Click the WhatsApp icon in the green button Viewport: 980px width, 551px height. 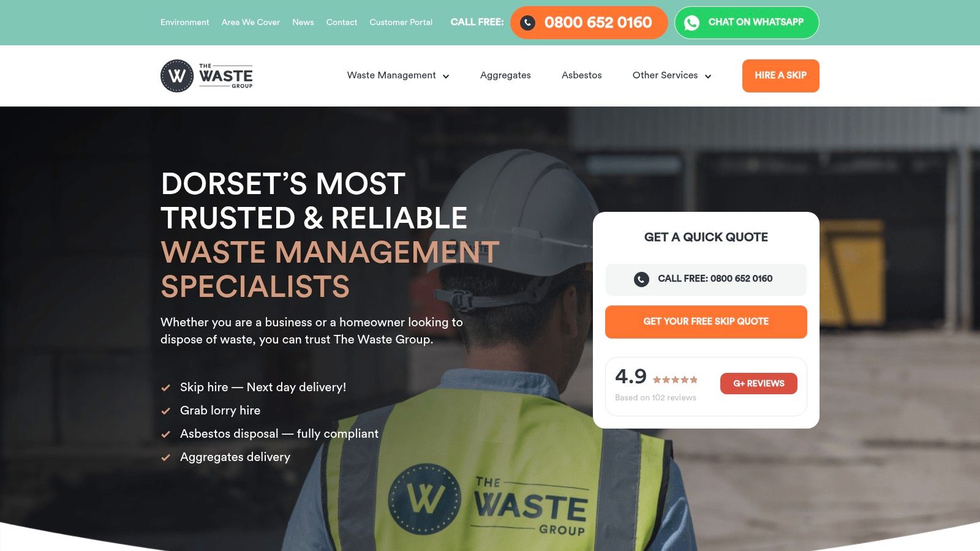[693, 23]
